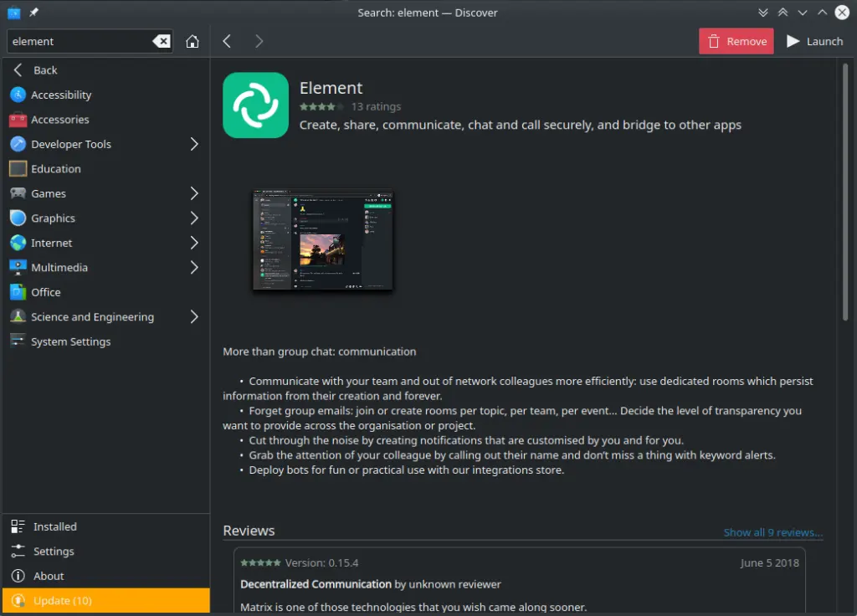Click the vertical scrollbar handle
Image resolution: width=857 pixels, height=616 pixels.
tap(845, 192)
